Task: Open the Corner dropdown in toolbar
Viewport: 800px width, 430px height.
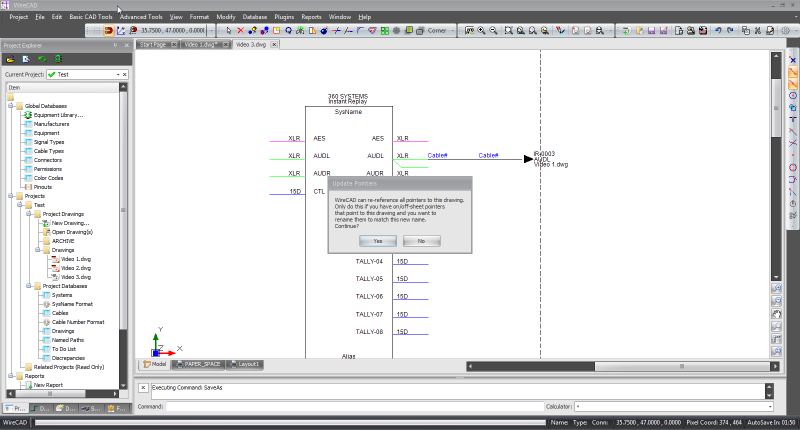Action: [452, 31]
